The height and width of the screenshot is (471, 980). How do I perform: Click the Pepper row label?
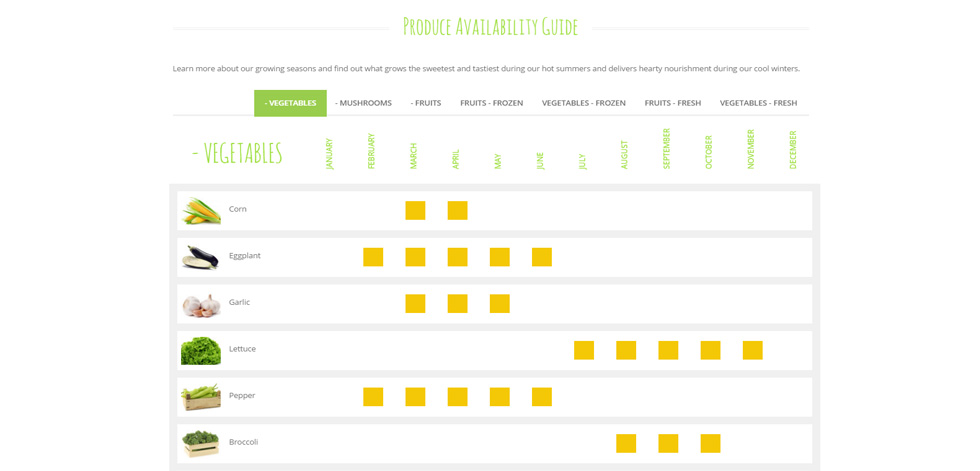(242, 396)
